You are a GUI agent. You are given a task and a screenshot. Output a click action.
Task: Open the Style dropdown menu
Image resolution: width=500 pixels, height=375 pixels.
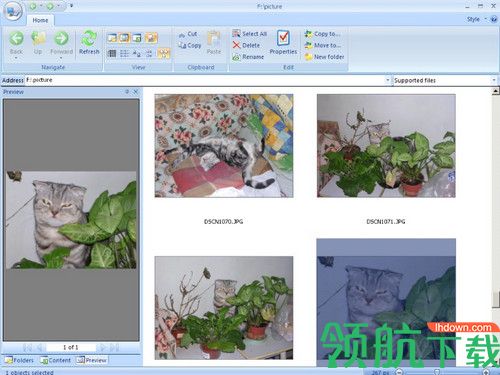(476, 19)
